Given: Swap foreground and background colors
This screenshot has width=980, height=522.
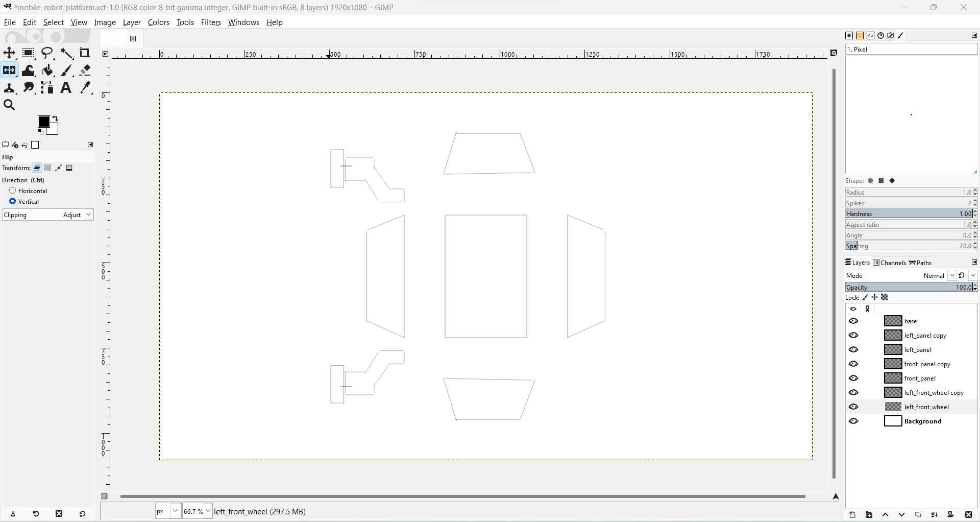Looking at the screenshot, I should [55, 118].
